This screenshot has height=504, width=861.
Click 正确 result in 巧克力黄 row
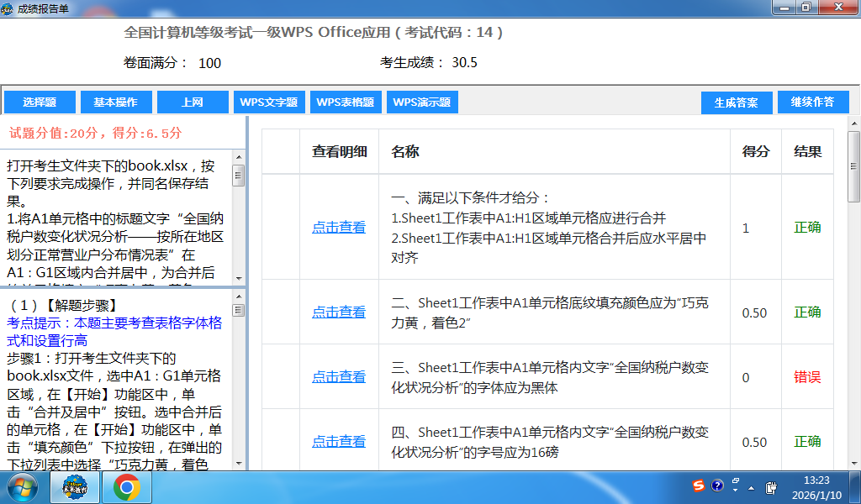[807, 312]
